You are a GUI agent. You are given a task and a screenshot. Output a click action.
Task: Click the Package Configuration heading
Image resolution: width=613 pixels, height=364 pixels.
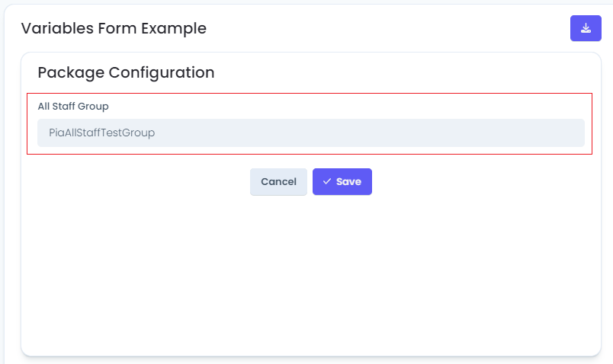click(x=126, y=72)
